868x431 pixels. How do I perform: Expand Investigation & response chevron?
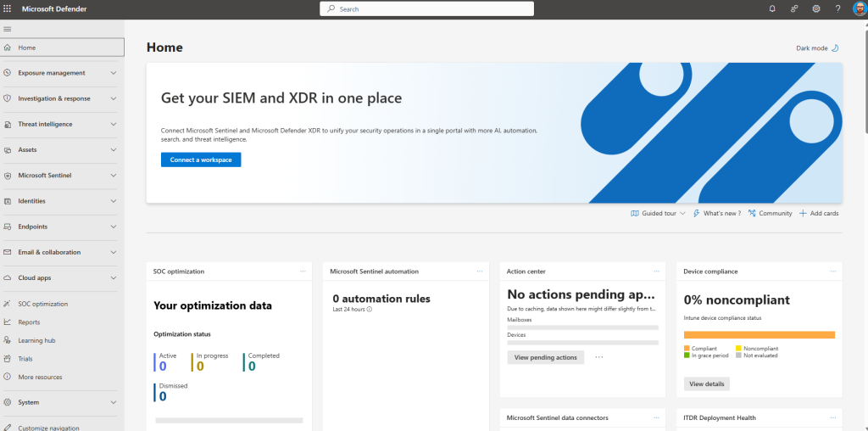click(114, 98)
